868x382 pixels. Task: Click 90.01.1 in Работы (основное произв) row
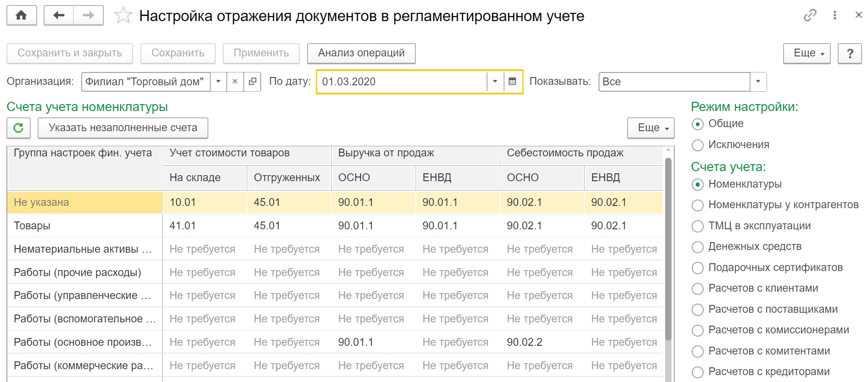point(373,342)
